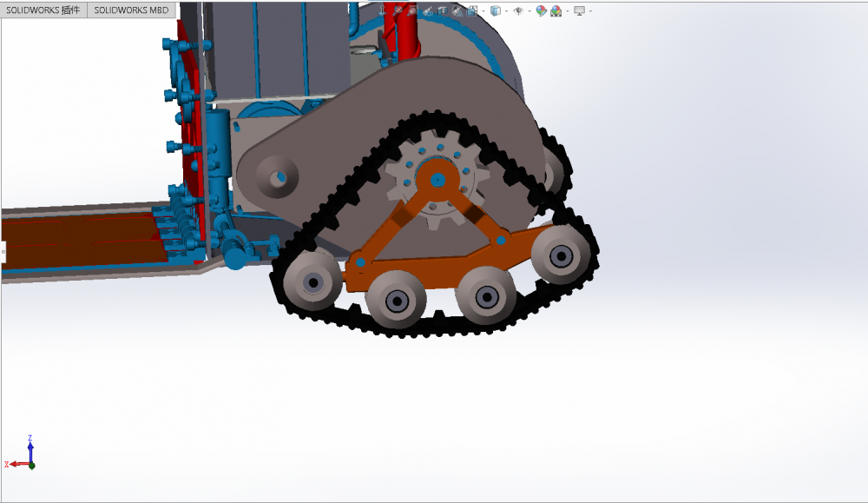This screenshot has width=868, height=503.
Task: Click the View Orientation cube icon
Action: pyautogui.click(x=473, y=10)
